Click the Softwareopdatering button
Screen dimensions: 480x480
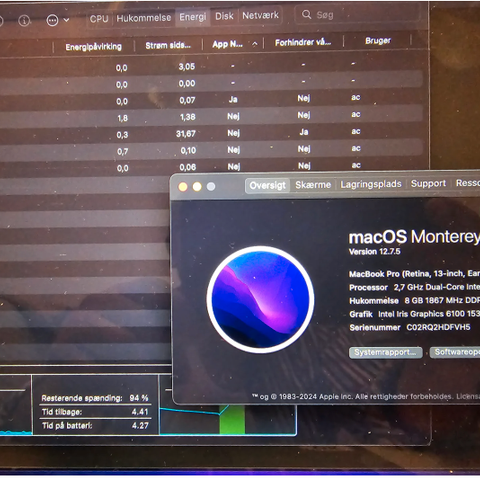[455, 352]
